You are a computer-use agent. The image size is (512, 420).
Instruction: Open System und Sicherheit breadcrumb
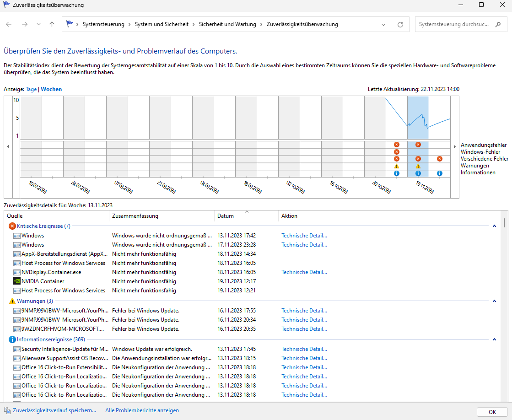click(x=162, y=24)
